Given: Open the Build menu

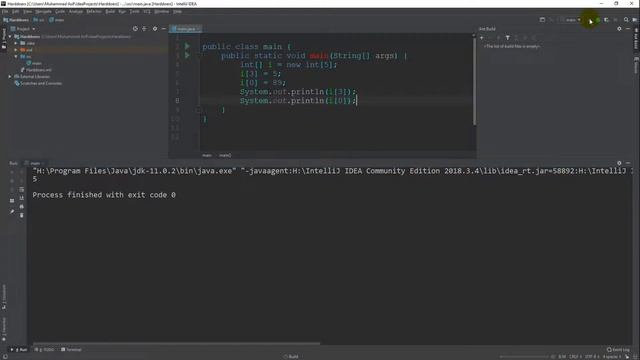Looking at the screenshot, I should pyautogui.click(x=110, y=11).
